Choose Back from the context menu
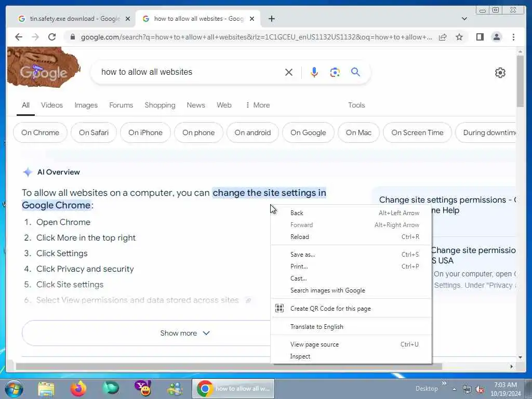Image resolution: width=532 pixels, height=399 pixels. click(351, 212)
